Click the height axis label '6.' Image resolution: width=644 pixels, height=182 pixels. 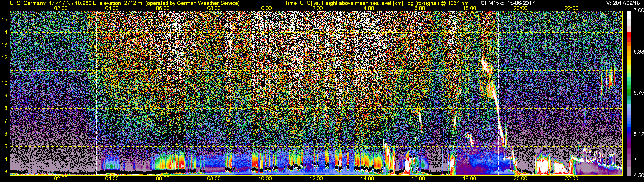[6, 134]
